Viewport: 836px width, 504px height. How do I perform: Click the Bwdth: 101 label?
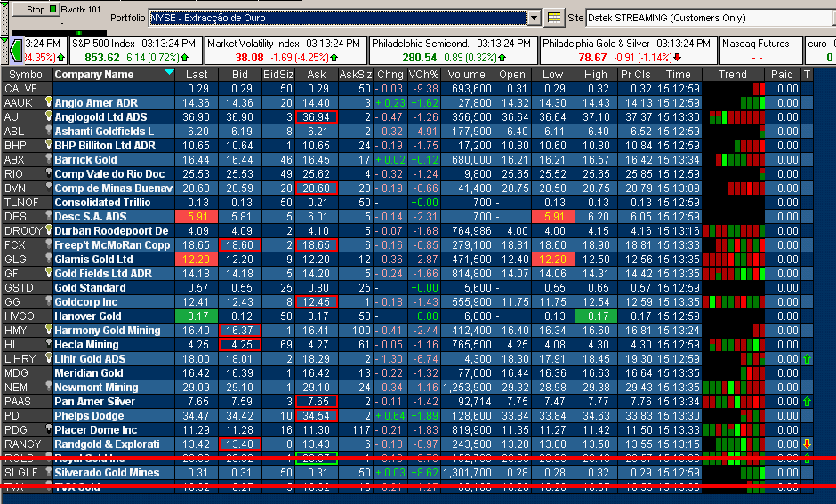81,10
